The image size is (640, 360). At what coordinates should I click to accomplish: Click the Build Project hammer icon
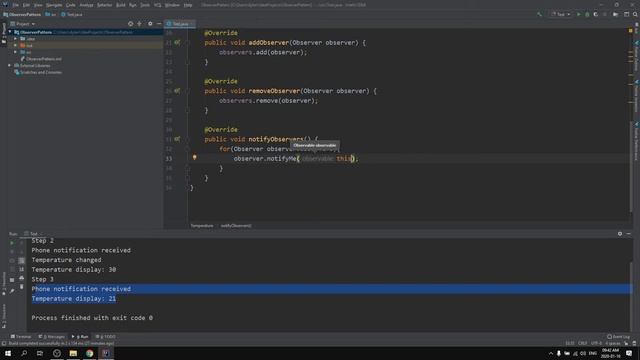[540, 14]
